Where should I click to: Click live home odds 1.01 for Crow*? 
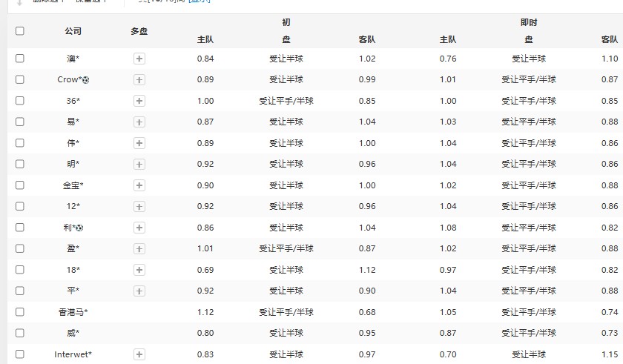[448, 80]
